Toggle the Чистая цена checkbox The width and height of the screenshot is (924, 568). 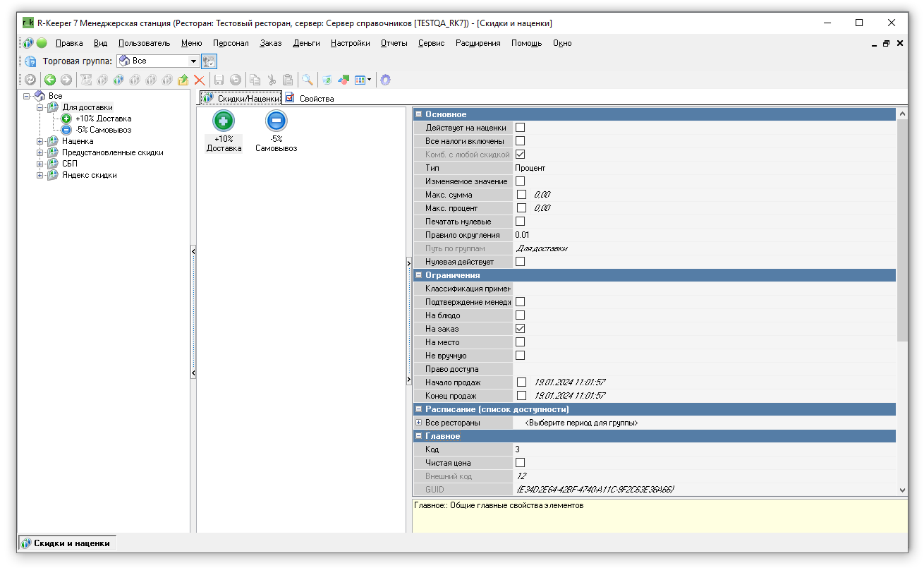tap(521, 463)
